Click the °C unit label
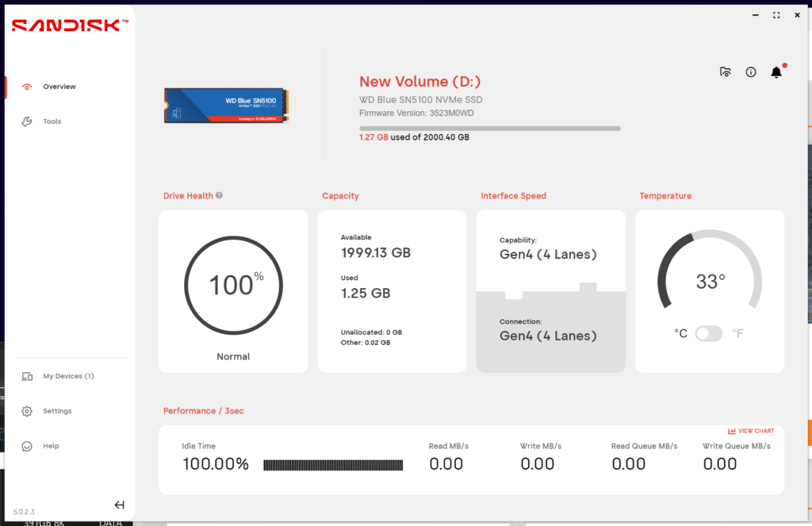Image resolution: width=812 pixels, height=526 pixels. tap(680, 333)
